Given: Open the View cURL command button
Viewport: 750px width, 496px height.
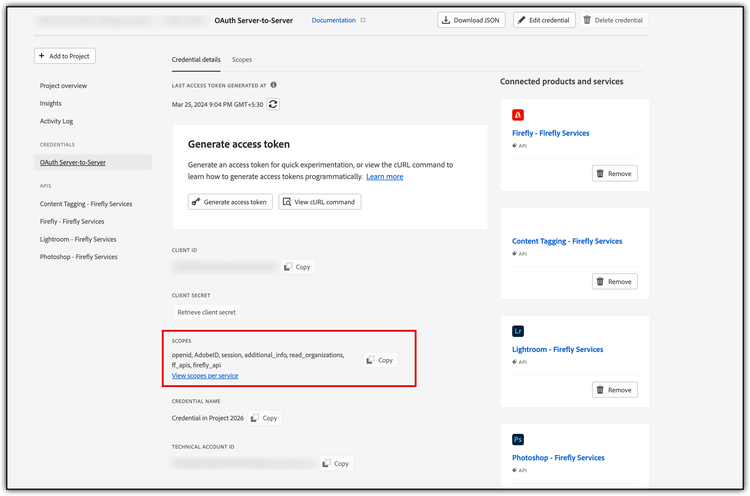Looking at the screenshot, I should 319,202.
